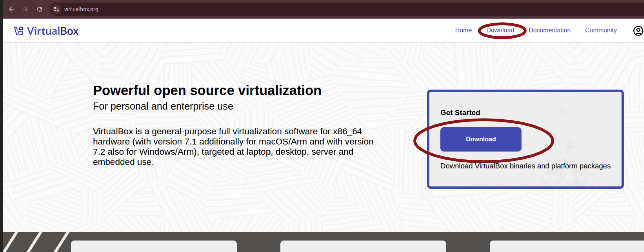Open the Documentation nav link
Screen dimensions: 644x252
point(549,30)
